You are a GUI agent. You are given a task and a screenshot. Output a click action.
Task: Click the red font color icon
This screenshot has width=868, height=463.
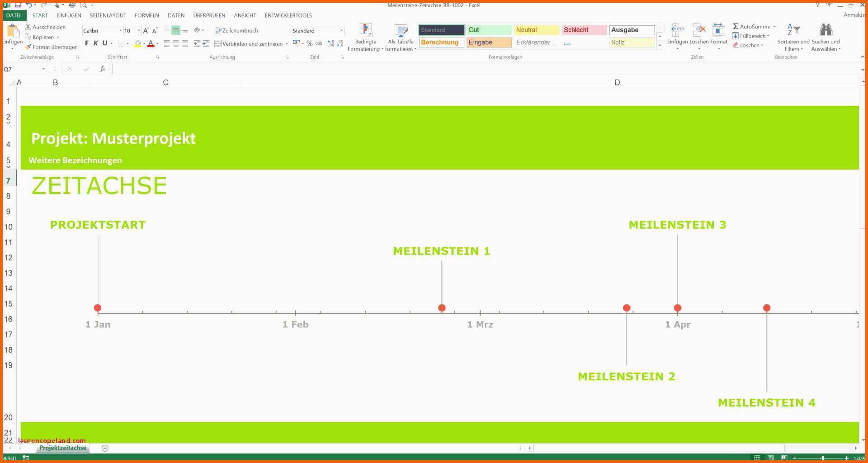click(x=151, y=43)
